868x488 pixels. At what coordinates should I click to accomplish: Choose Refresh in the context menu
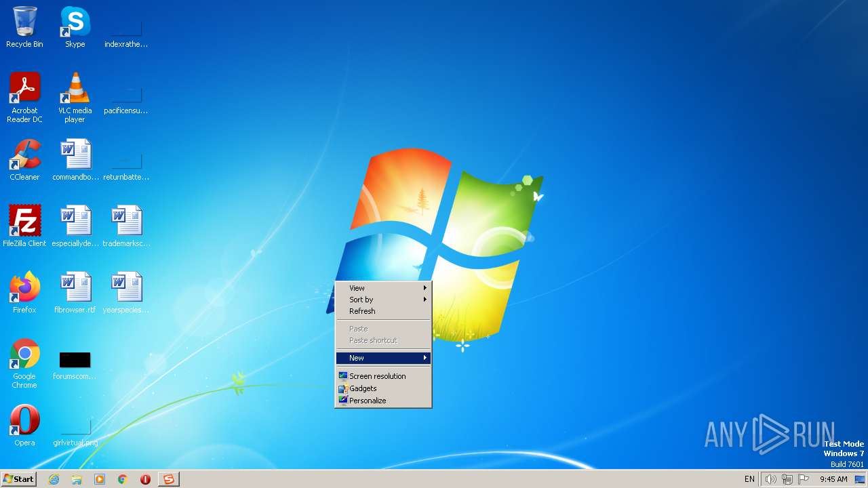383,311
